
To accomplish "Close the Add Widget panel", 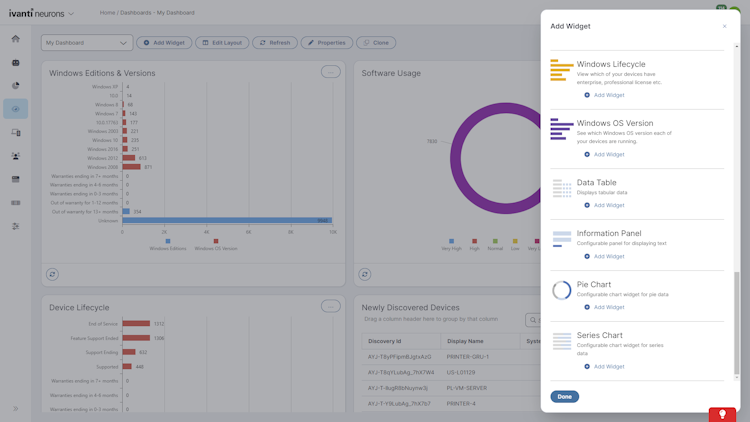I will tap(724, 26).
